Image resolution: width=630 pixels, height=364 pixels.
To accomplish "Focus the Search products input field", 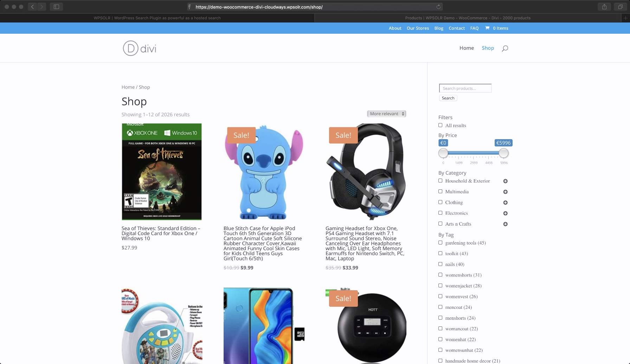I will tap(465, 88).
